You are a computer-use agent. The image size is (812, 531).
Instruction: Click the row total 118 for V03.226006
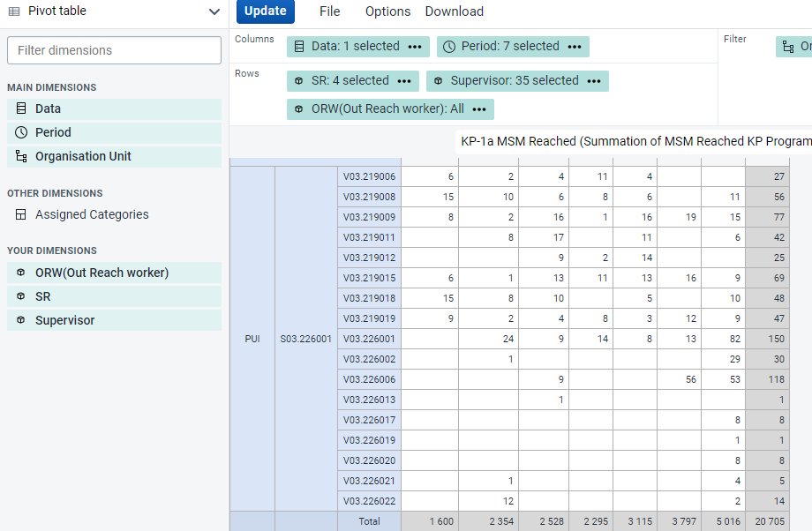point(768,379)
